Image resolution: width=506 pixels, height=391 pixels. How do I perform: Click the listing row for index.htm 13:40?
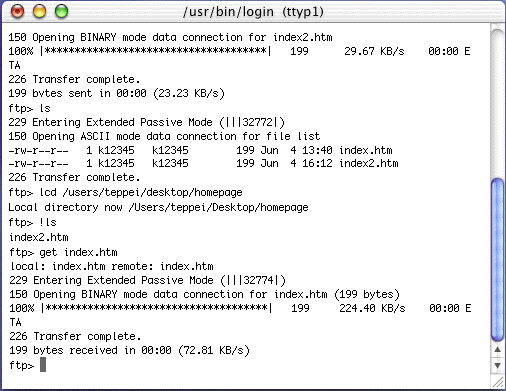(200, 150)
